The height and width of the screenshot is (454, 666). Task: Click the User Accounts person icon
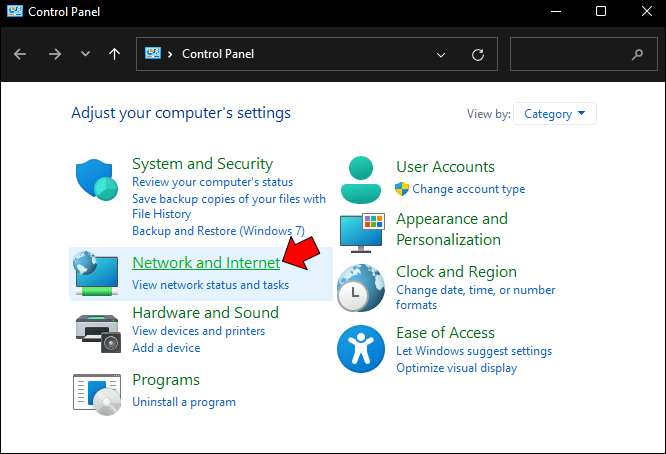361,180
